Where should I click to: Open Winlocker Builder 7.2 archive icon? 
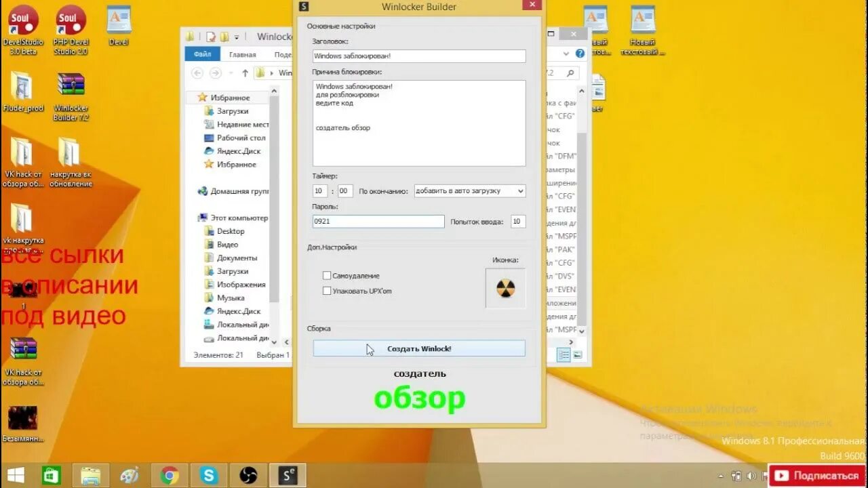[71, 96]
